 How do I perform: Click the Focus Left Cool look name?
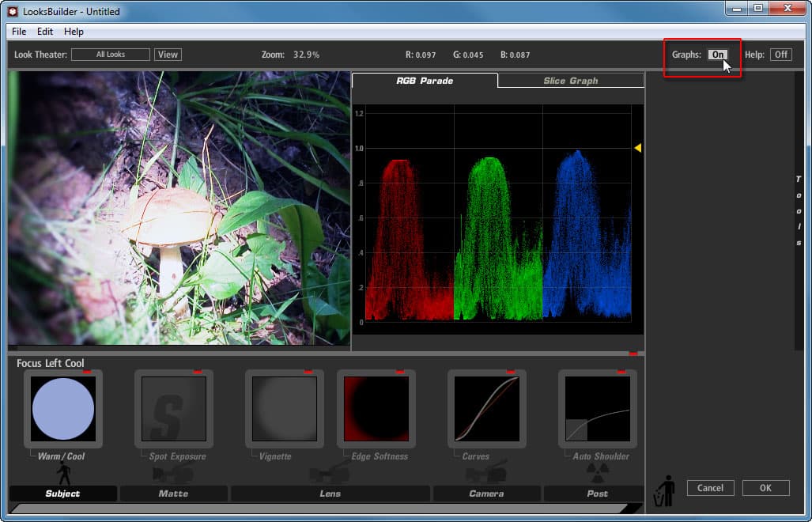51,363
